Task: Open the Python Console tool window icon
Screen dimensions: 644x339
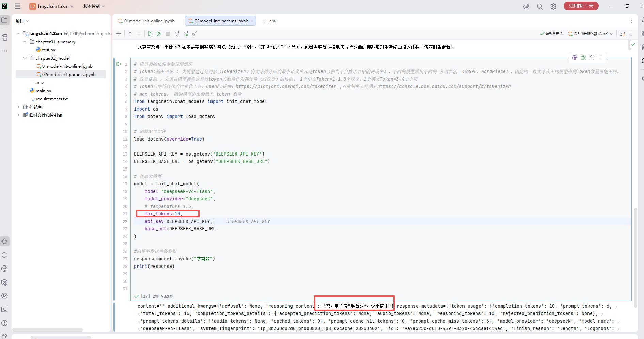Action: tap(5, 269)
